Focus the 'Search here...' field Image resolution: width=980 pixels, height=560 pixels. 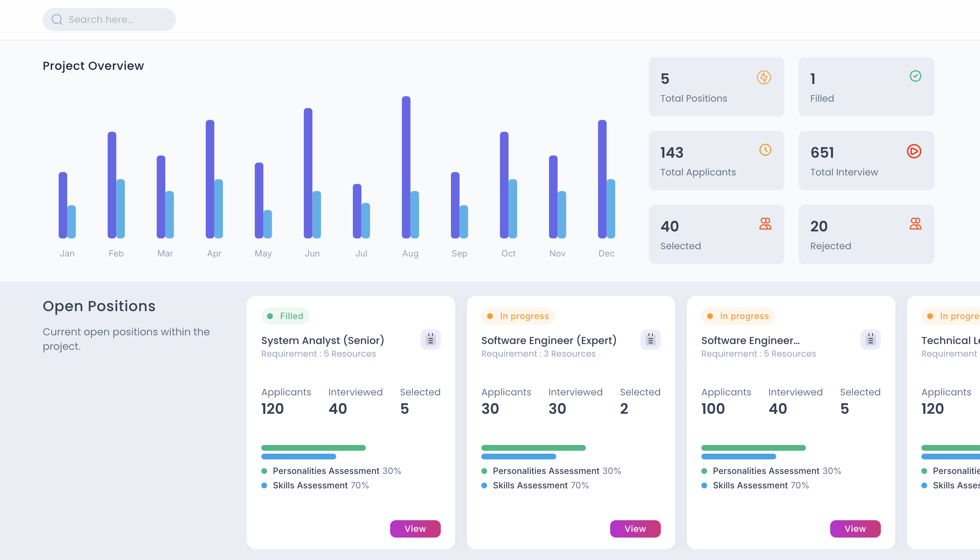point(109,20)
